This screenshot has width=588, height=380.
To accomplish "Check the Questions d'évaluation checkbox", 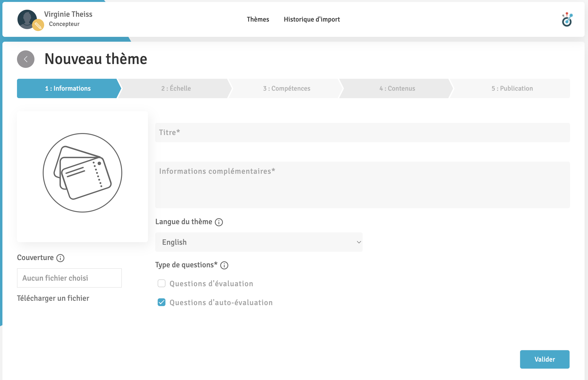I will coord(162,284).
